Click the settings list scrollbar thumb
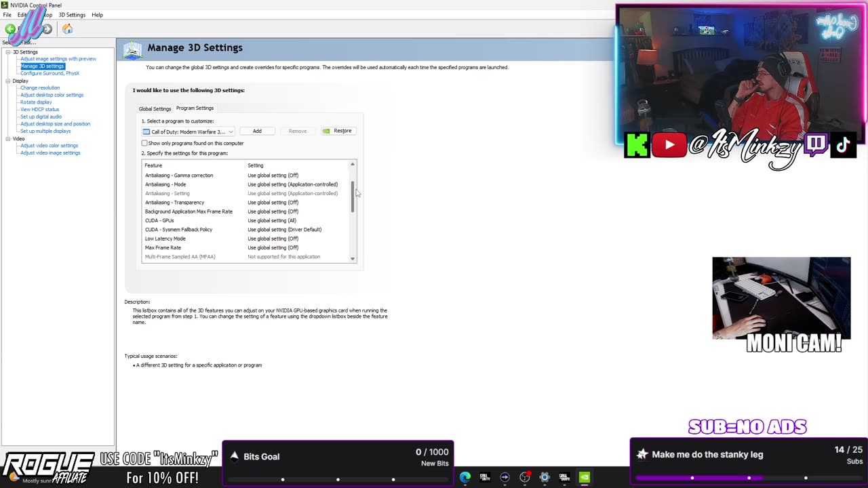This screenshot has height=488, width=868. click(x=353, y=197)
